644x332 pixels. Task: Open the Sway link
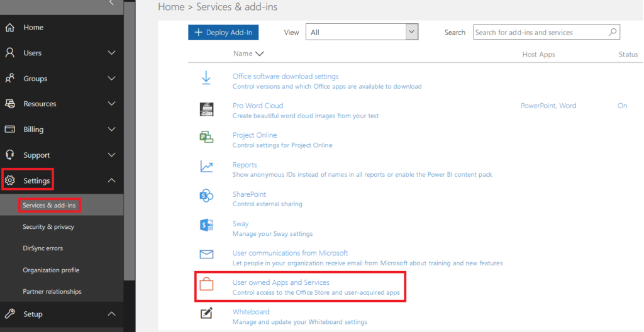240,224
